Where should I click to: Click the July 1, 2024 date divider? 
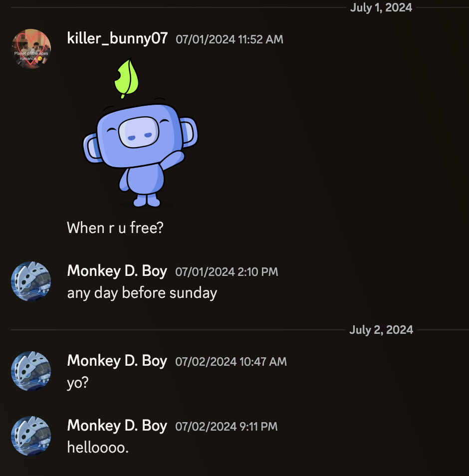pos(381,7)
